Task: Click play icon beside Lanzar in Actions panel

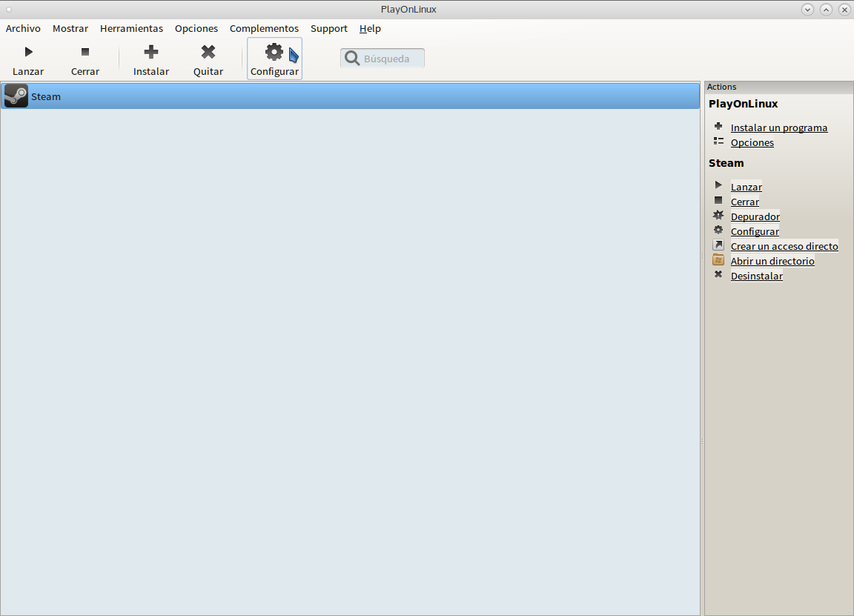Action: pyautogui.click(x=718, y=185)
